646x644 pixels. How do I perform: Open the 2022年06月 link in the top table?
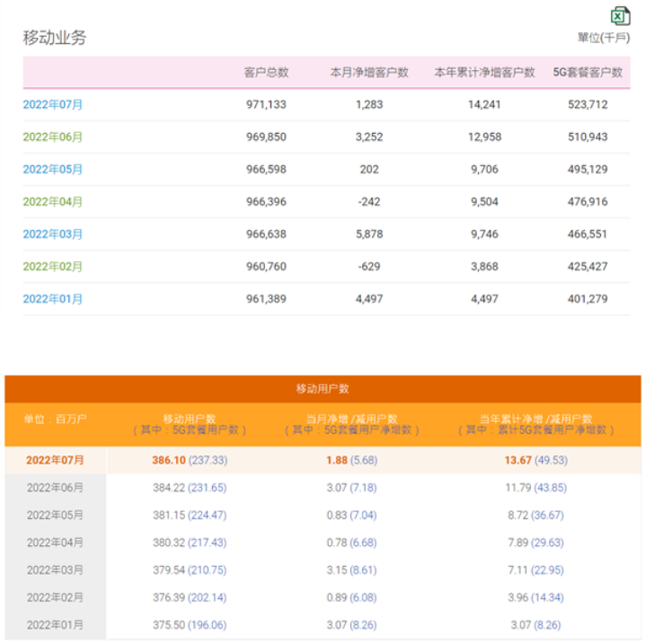(53, 137)
